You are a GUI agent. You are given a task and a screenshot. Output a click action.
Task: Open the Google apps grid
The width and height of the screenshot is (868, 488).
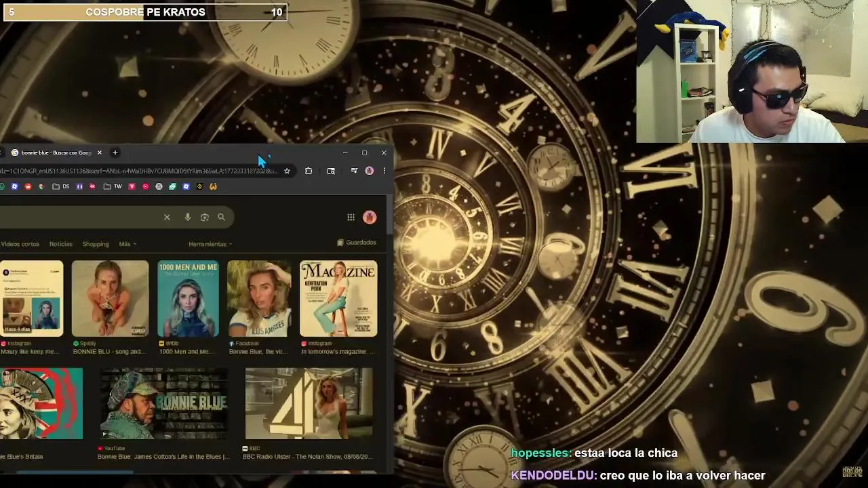351,217
